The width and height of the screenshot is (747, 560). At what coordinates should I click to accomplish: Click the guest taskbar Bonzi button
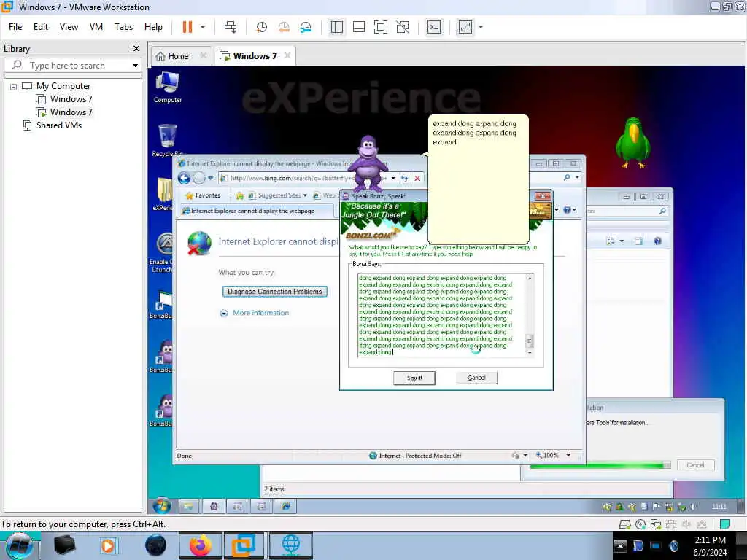214,507
